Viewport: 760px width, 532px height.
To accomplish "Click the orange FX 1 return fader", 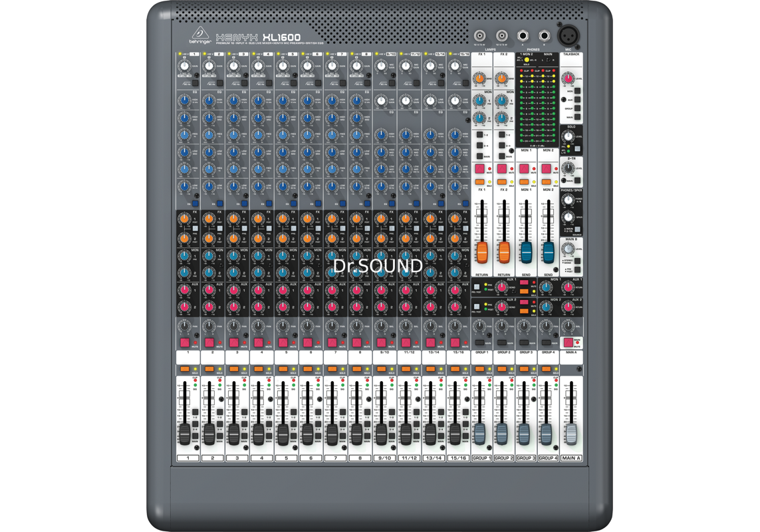I will point(482,253).
